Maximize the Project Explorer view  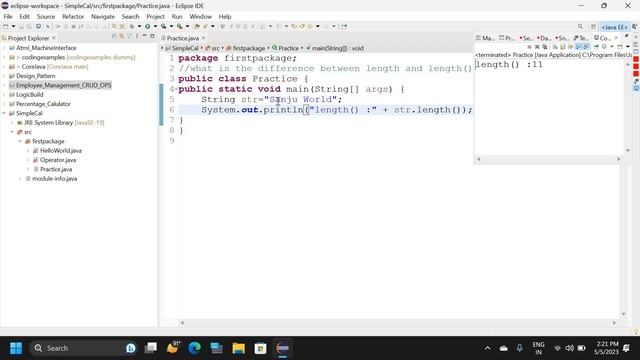coord(152,36)
